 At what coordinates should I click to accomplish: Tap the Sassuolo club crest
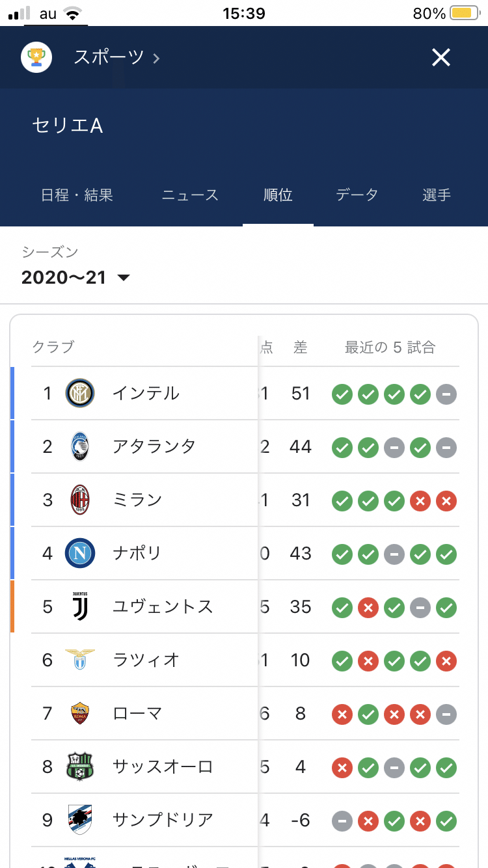pyautogui.click(x=80, y=767)
